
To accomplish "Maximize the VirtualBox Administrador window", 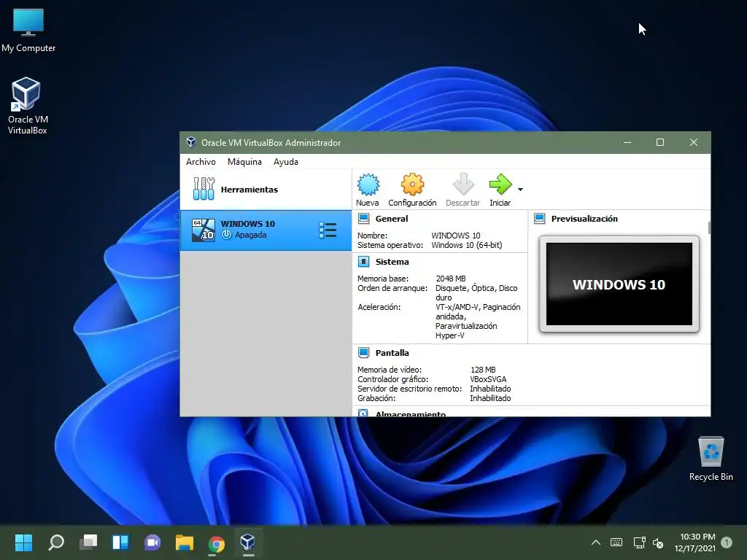I will pyautogui.click(x=659, y=142).
